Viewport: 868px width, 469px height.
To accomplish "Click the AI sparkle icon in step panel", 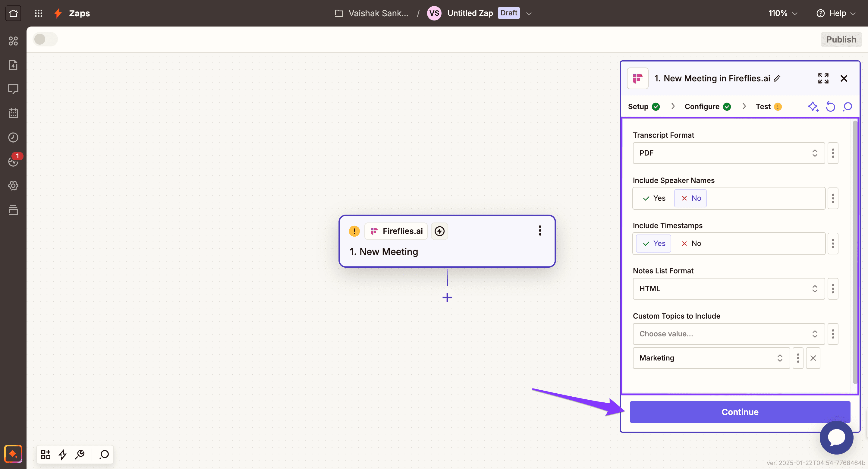I will 813,106.
